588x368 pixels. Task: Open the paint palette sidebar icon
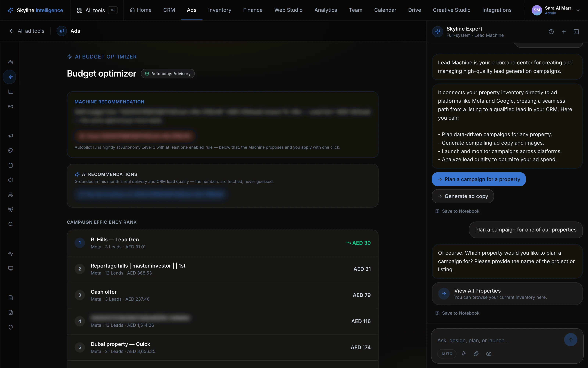coord(10,151)
